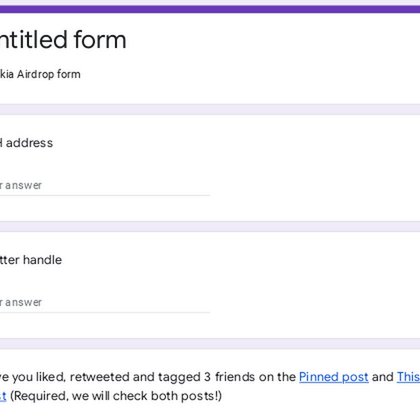Click the word 'and' between the two links

383,377
